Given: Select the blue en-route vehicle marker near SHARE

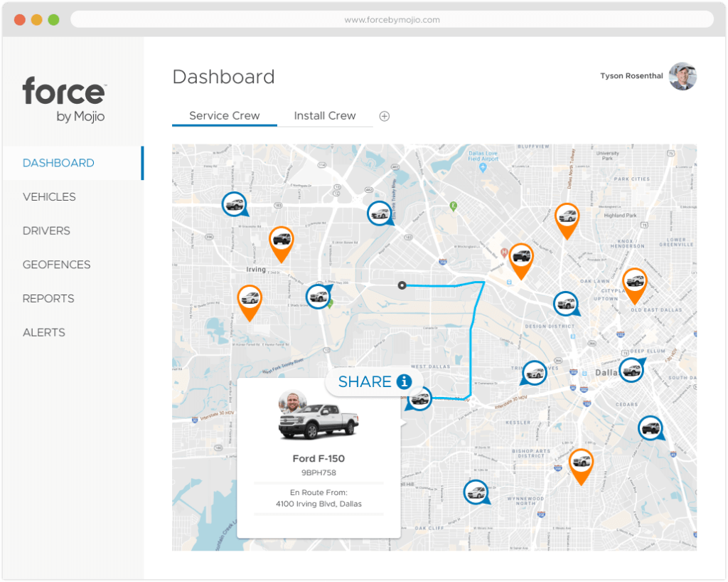Looking at the screenshot, I should pyautogui.click(x=419, y=398).
